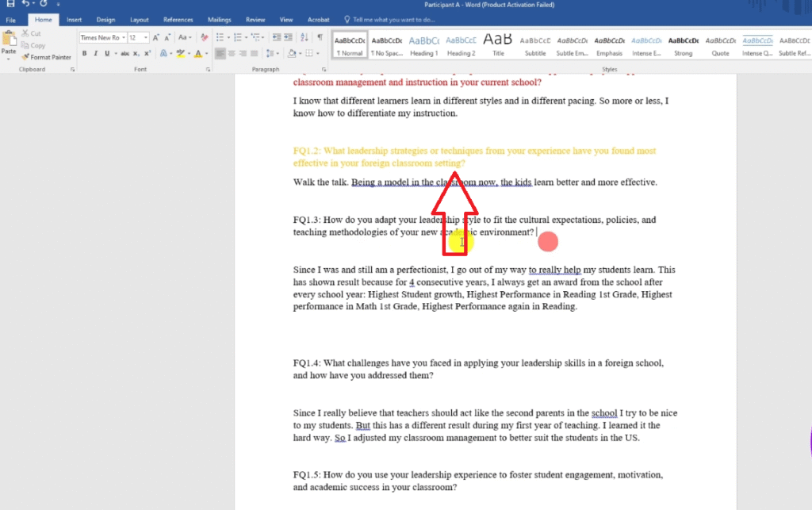Click the Text Highlight Color button
The height and width of the screenshot is (510, 812).
tap(181, 53)
